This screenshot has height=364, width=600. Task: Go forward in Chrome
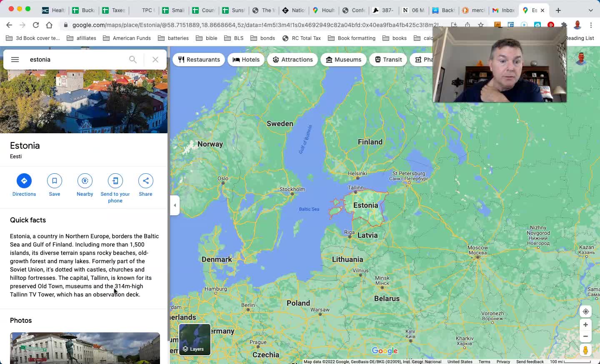pyautogui.click(x=22, y=25)
